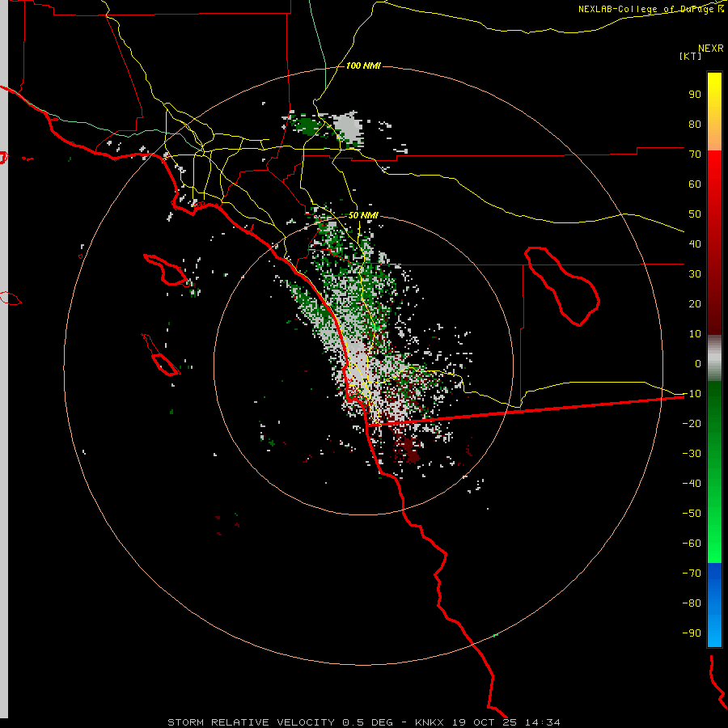The height and width of the screenshot is (728, 728).
Task: Pick the green band of velocity color bar
Action: point(714,472)
